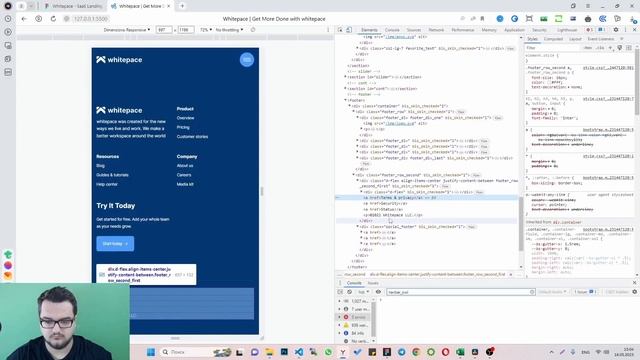Open the No throttling dropdown
This screenshot has height=360, width=640.
point(229,30)
